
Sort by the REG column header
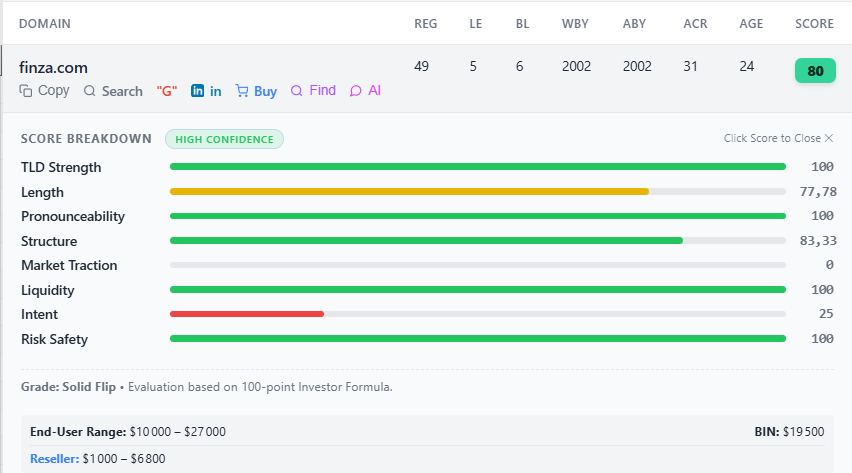[x=425, y=24]
